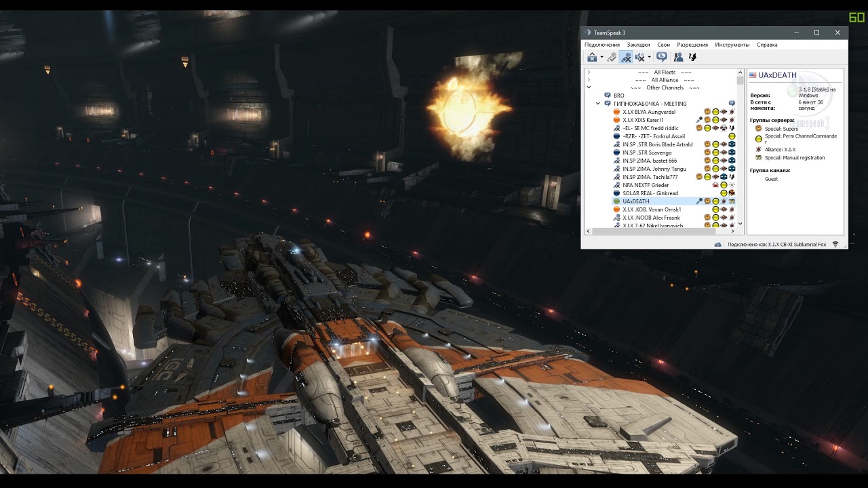
Task: Open the dropdown arrow beside the disconnect icon
Action: click(x=601, y=58)
